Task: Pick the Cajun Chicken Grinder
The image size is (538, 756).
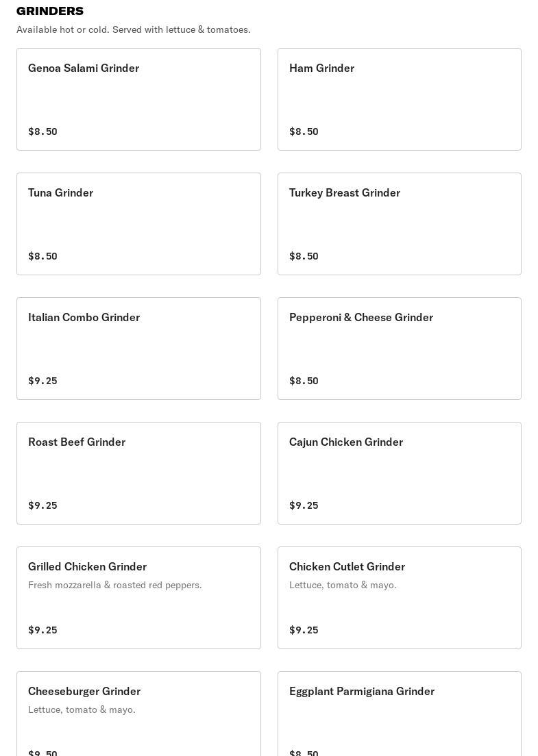Action: coord(399,473)
